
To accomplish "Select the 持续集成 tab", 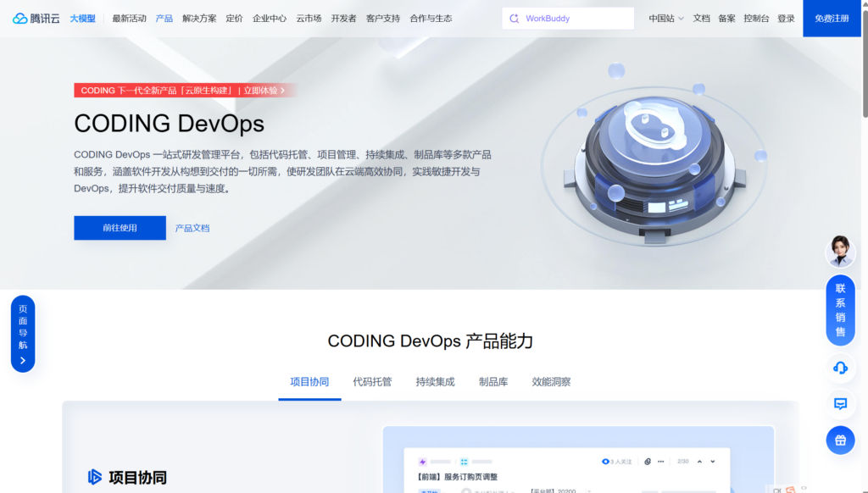I will pyautogui.click(x=435, y=382).
